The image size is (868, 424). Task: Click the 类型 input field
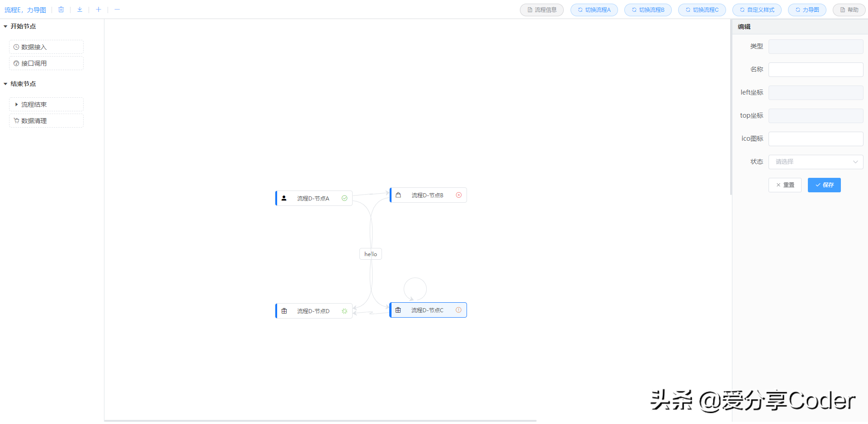(x=816, y=47)
